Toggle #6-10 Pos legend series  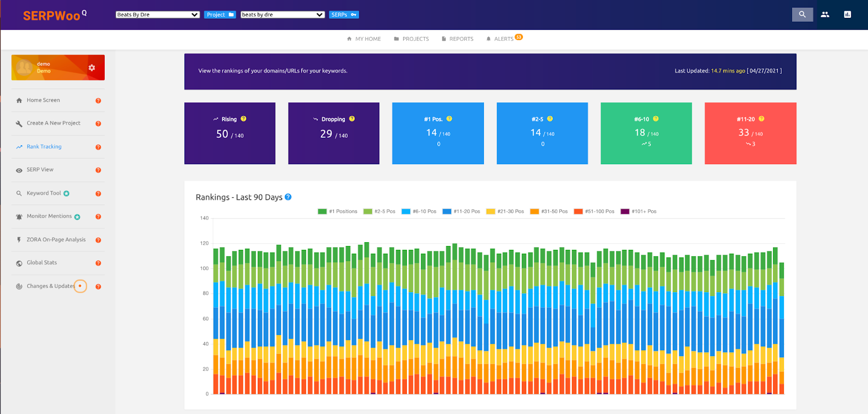[419, 211]
